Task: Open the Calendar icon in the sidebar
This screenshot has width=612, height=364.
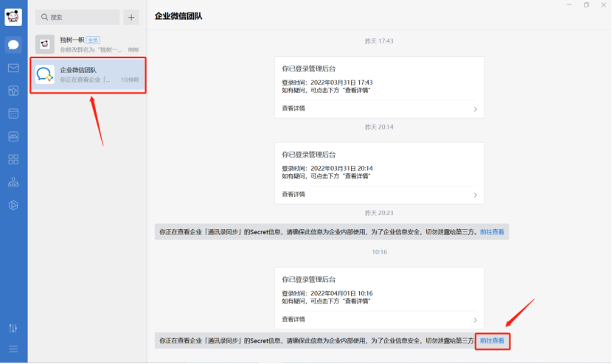Action: [13, 113]
